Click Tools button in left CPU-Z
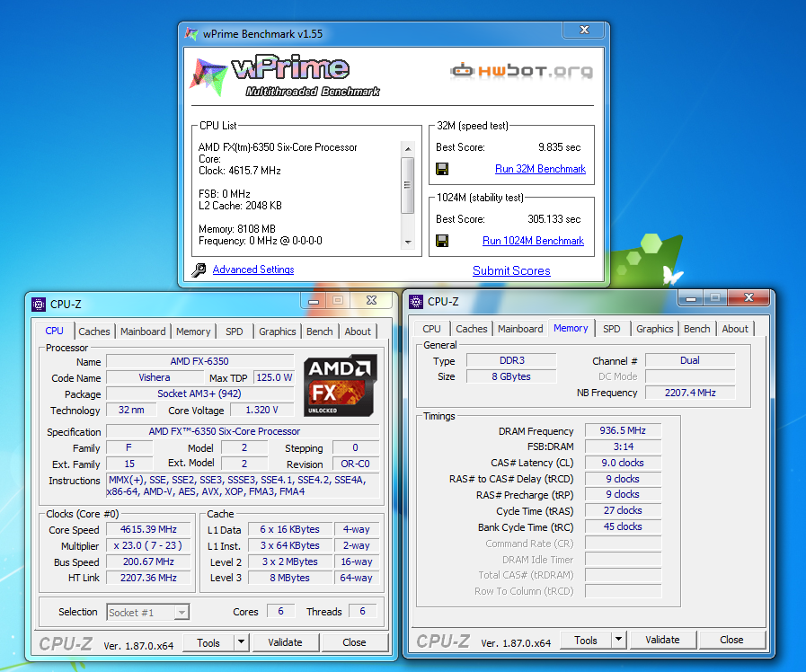The height and width of the screenshot is (672, 806). (x=208, y=642)
